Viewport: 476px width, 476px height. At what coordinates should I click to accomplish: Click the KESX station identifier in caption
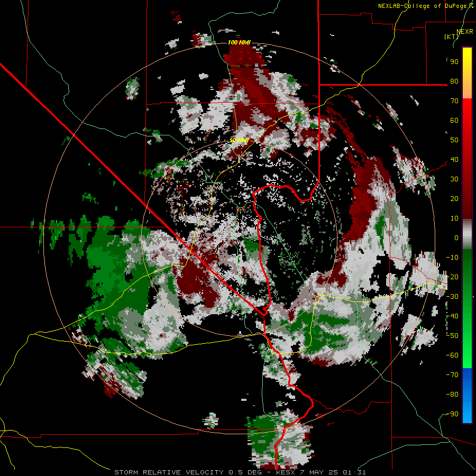pyautogui.click(x=285, y=472)
